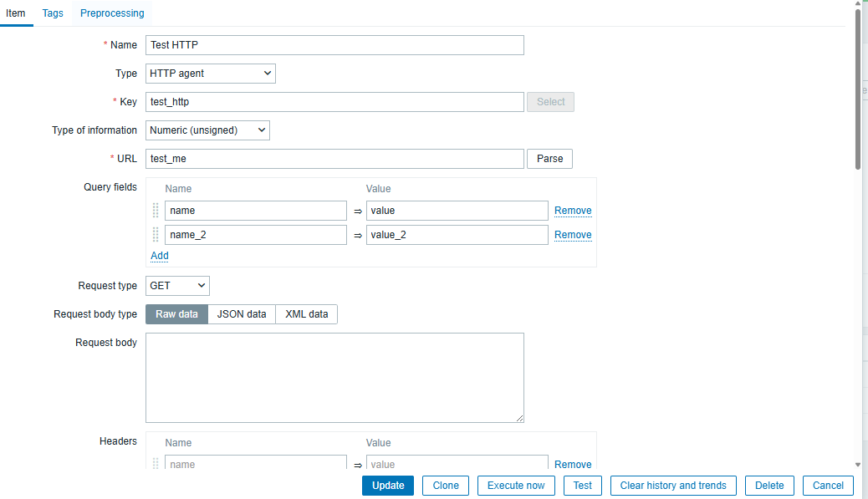Click the Update button
Image resolution: width=868 pixels, height=499 pixels.
pos(387,486)
